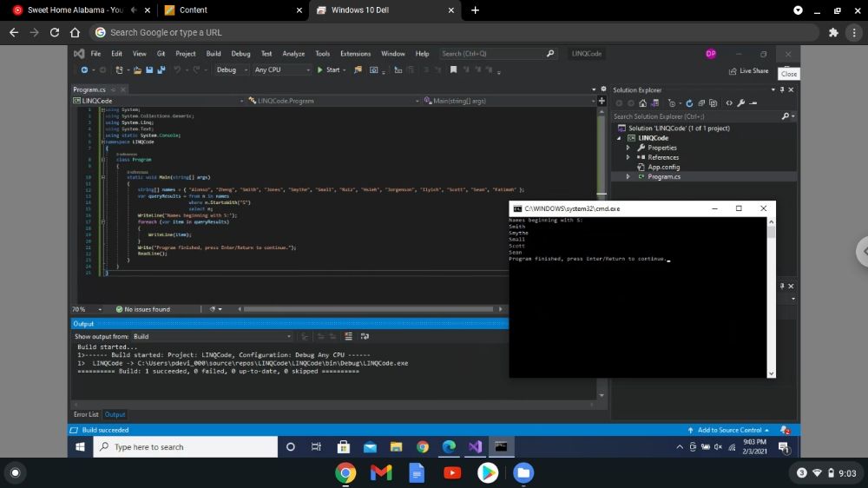
Task: Click the Find in Files icon beside Start
Action: pyautogui.click(x=358, y=69)
